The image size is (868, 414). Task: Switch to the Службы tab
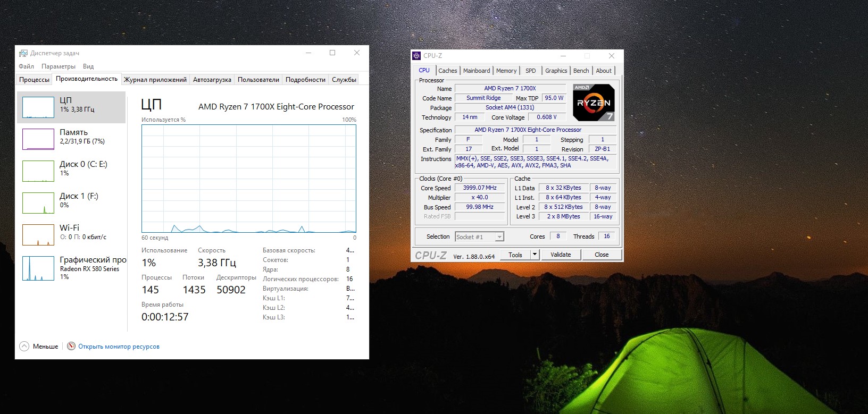coord(344,80)
